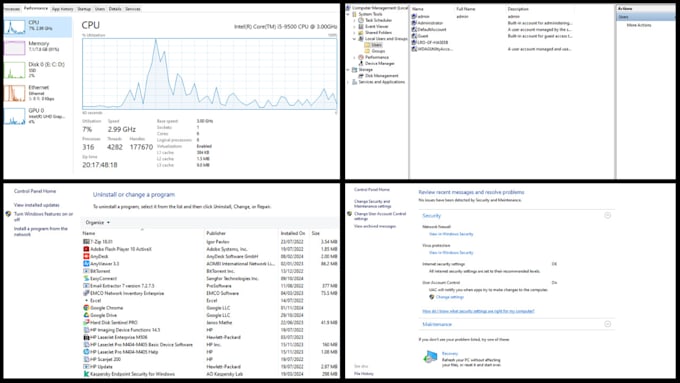This screenshot has width=680, height=383.
Task: Click Change User Account Control settings link
Action: 380,216
